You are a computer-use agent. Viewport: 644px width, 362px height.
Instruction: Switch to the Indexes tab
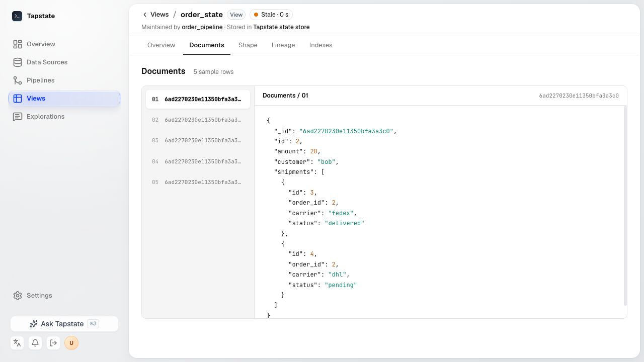(320, 45)
